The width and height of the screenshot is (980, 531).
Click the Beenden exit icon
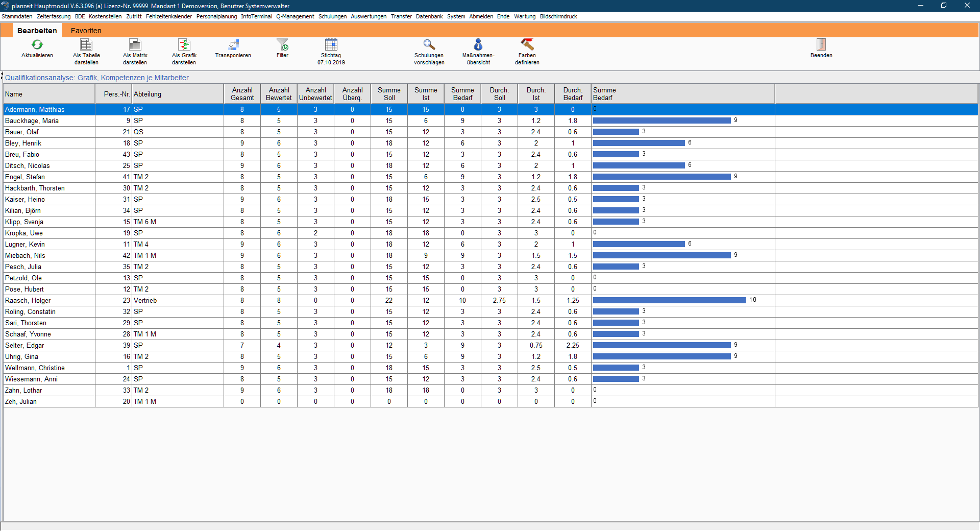(x=821, y=45)
